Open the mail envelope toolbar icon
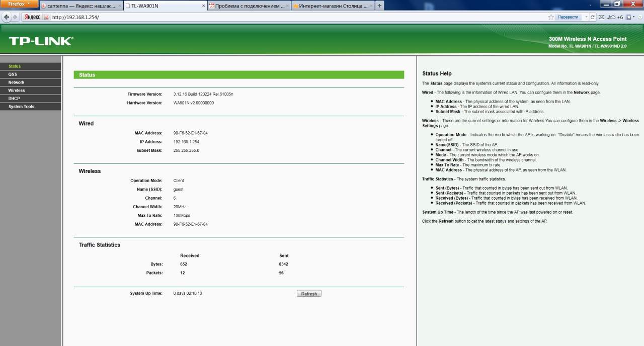The image size is (644, 346). (x=601, y=17)
